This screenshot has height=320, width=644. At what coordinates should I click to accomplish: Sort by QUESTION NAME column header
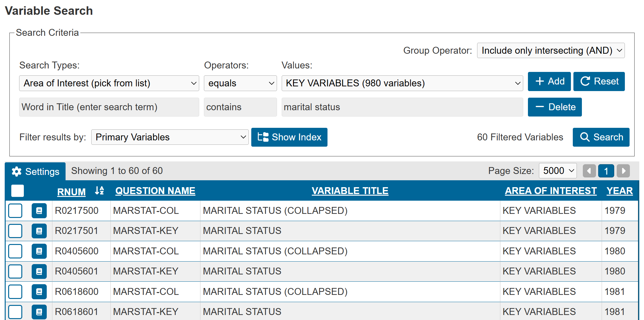(x=155, y=191)
